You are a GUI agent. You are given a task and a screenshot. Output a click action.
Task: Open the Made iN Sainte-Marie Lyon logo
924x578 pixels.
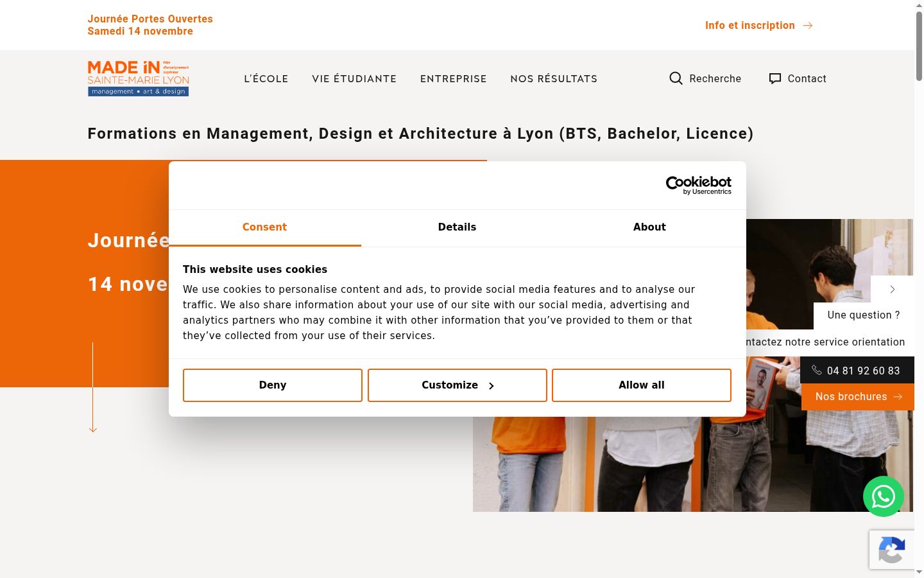[139, 78]
